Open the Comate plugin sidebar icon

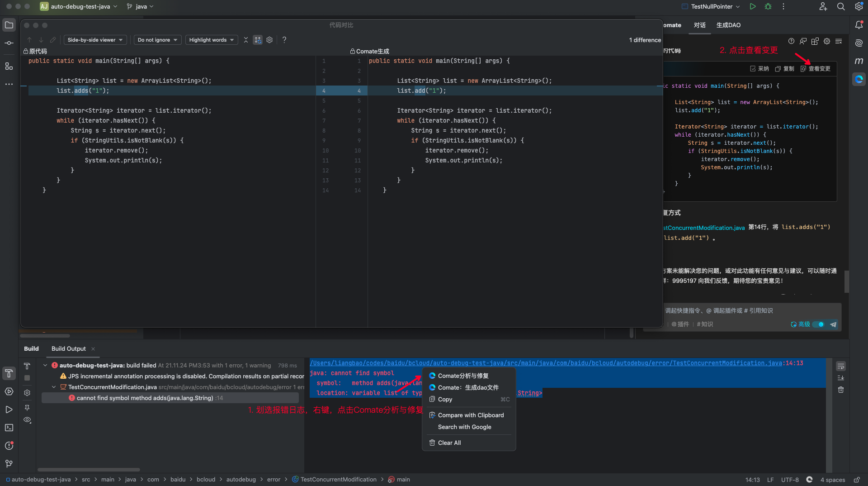(859, 79)
